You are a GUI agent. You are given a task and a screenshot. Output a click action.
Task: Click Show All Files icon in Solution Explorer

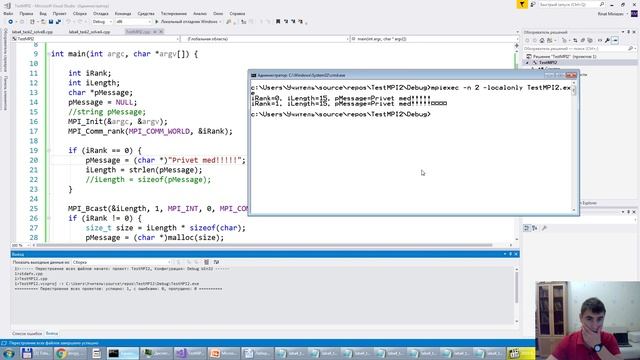(x=590, y=40)
